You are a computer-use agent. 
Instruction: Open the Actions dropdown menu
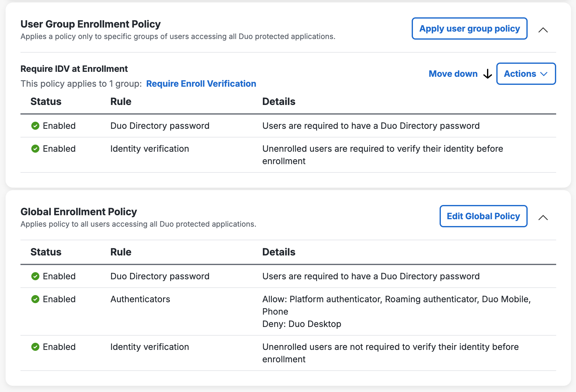tap(526, 74)
